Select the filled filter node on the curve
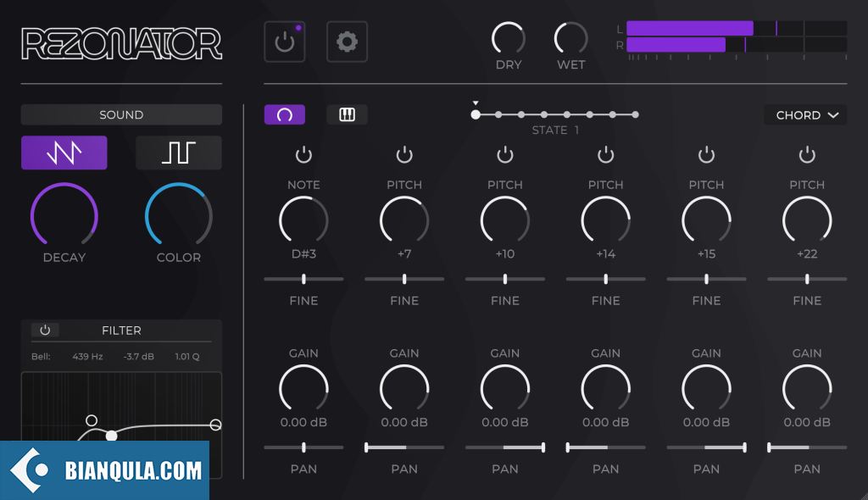The image size is (868, 500). pyautogui.click(x=112, y=436)
